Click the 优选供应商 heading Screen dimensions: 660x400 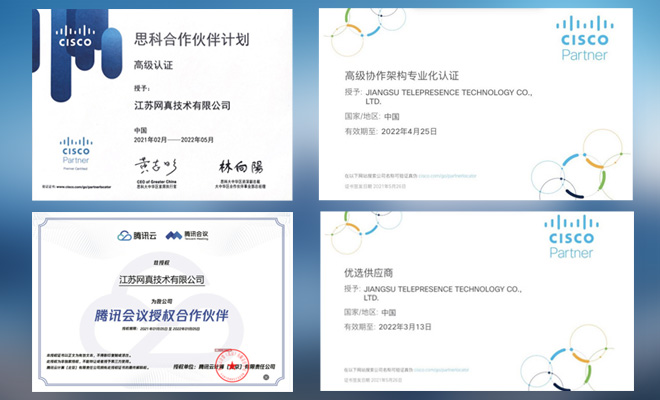click(x=366, y=271)
